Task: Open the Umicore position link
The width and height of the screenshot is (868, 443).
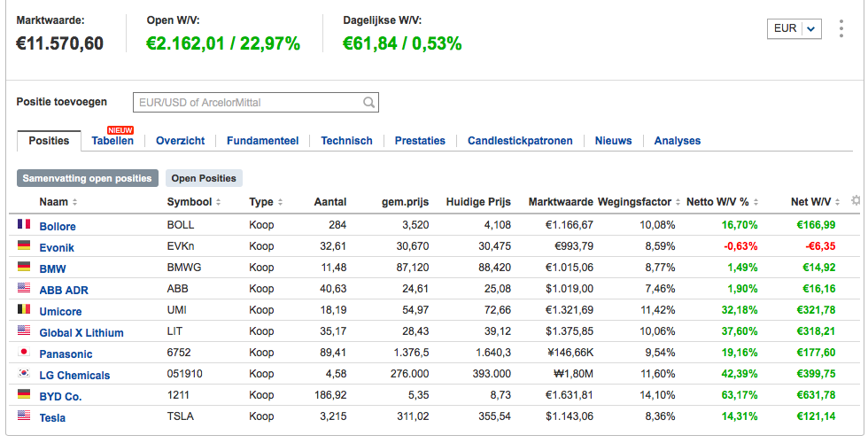Action: (60, 311)
